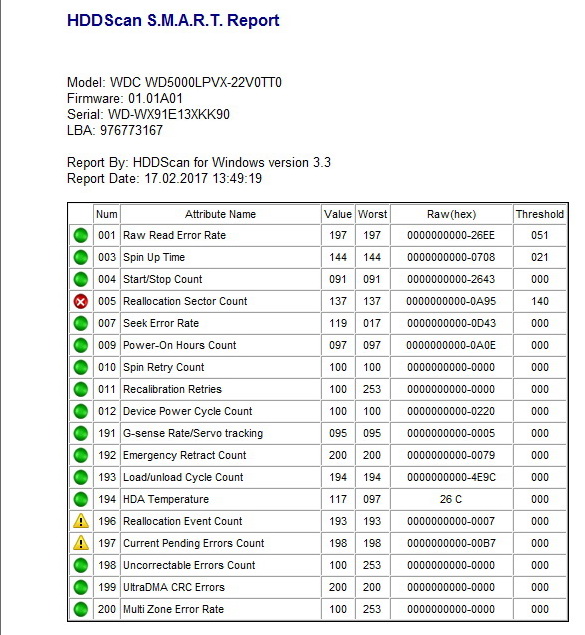The width and height of the screenshot is (585, 635).
Task: Click the Reallocation Event Count attribute name
Action: (x=183, y=521)
